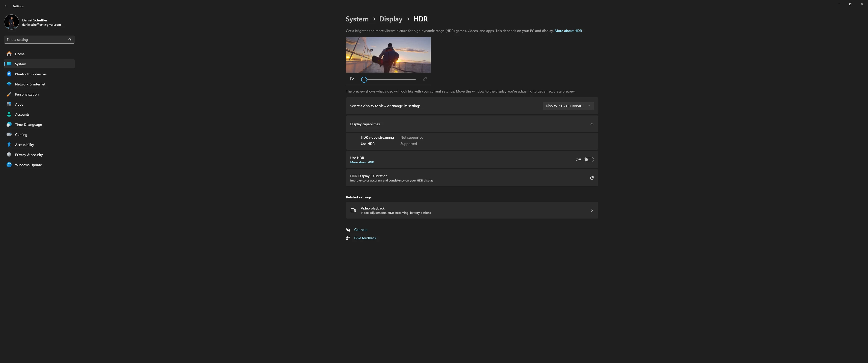Turn on the Use HDR toggle
Screen dimensions: 868x363
coord(588,160)
